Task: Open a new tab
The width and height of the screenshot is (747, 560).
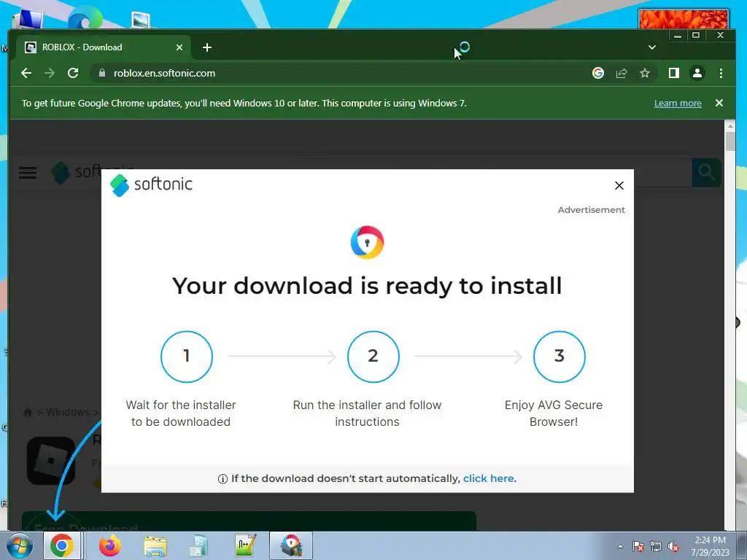Action: (206, 47)
